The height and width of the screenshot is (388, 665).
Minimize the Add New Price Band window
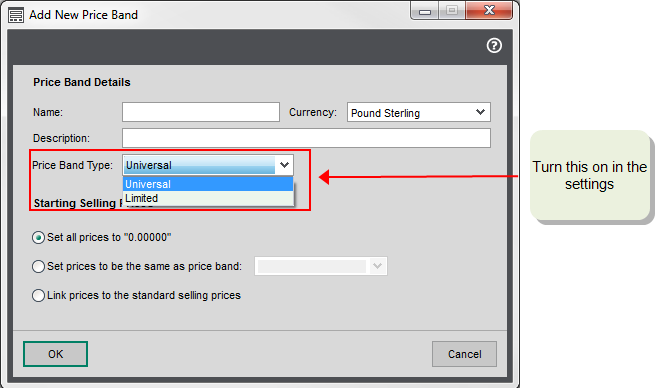425,11
